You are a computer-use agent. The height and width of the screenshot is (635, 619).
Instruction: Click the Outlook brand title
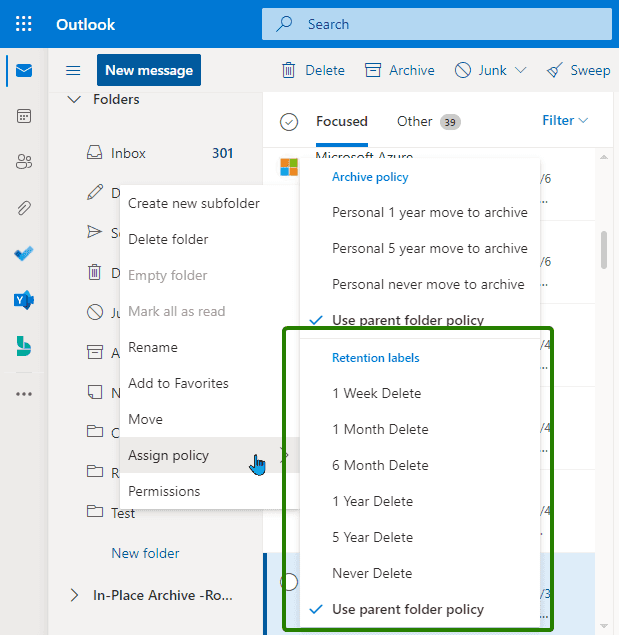[85, 24]
